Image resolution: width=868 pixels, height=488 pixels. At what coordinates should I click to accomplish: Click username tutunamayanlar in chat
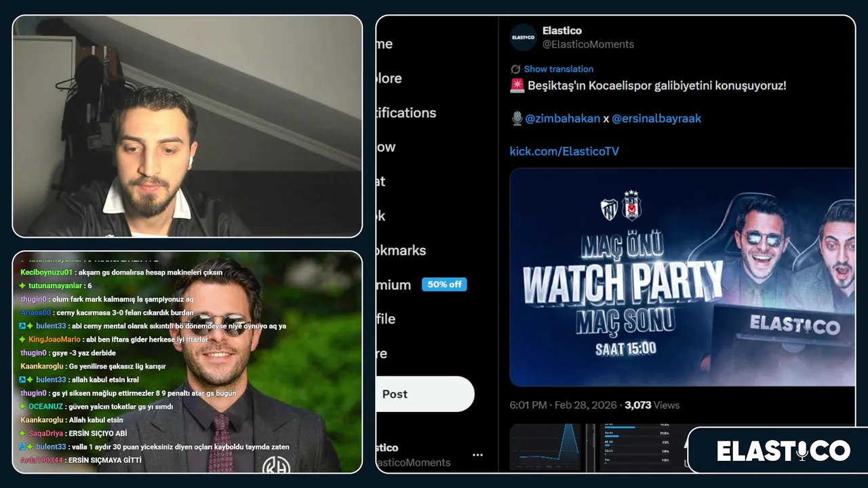(x=56, y=286)
